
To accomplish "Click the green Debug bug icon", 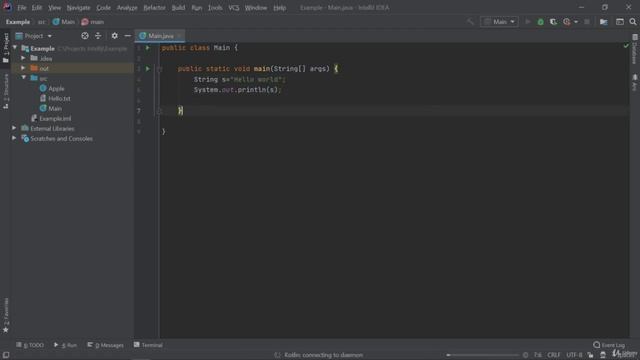I will (540, 22).
